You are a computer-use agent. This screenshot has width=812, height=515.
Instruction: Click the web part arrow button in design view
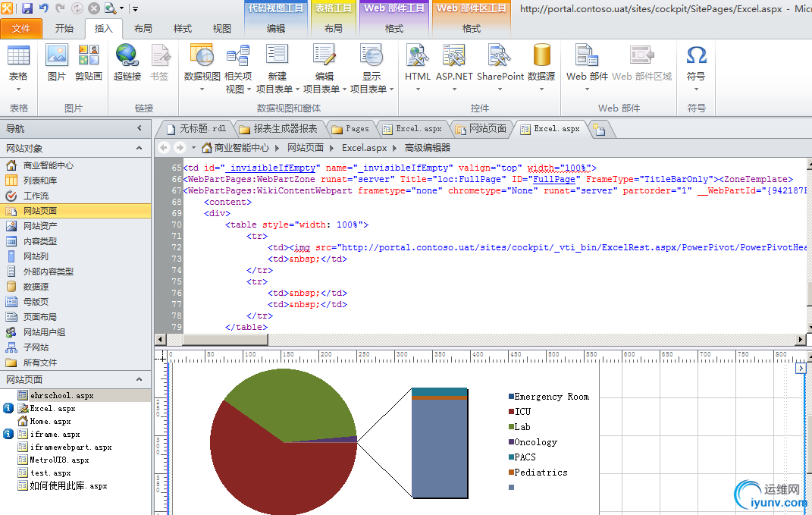pos(801,368)
